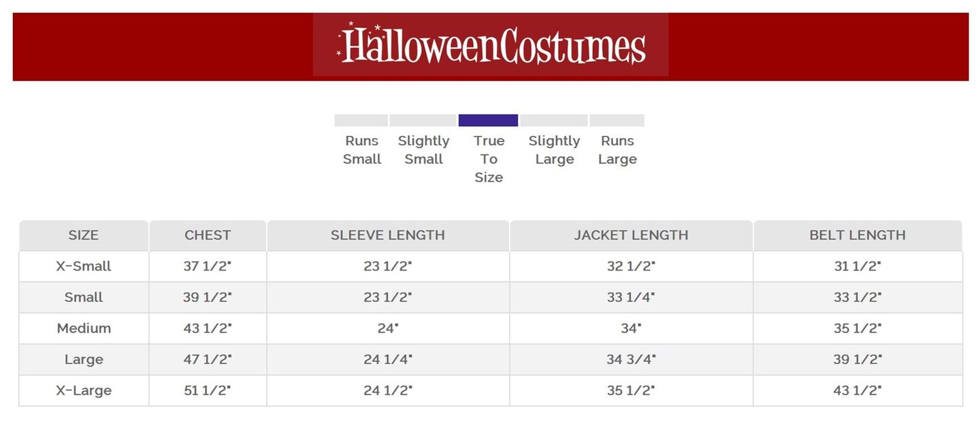The height and width of the screenshot is (425, 980).
Task: Click the highlighted True To Size bar
Action: pyautogui.click(x=488, y=120)
